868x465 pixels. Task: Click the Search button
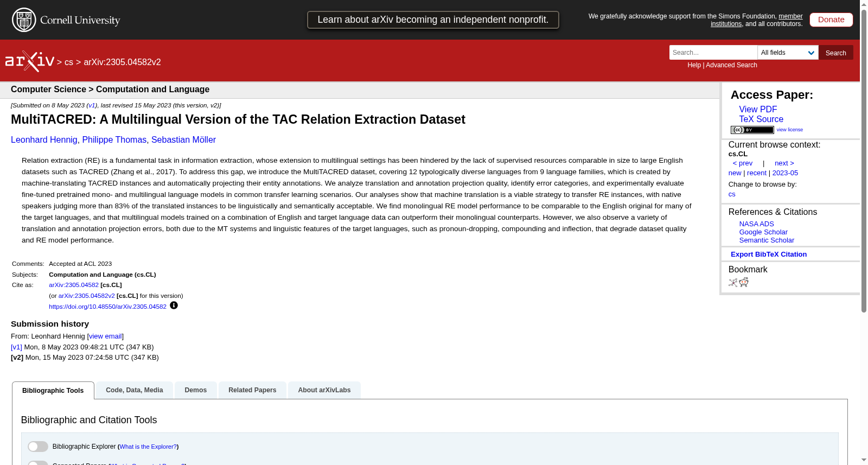[835, 53]
